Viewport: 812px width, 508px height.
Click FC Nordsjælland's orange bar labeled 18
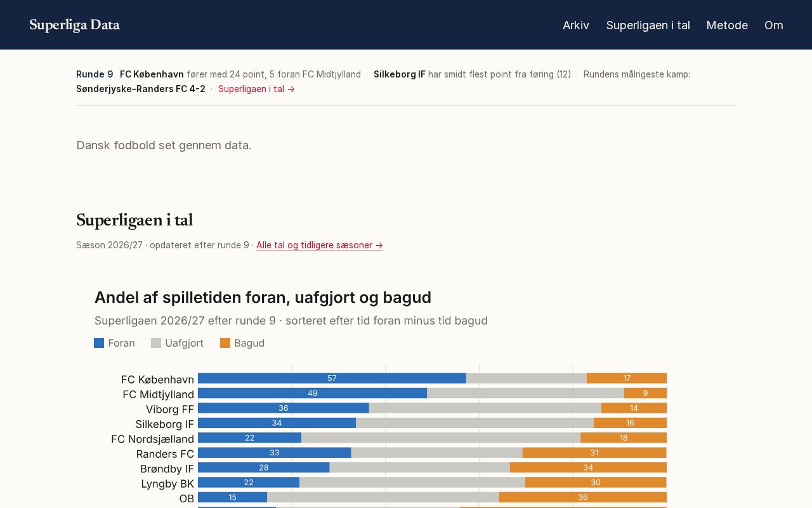(x=624, y=438)
